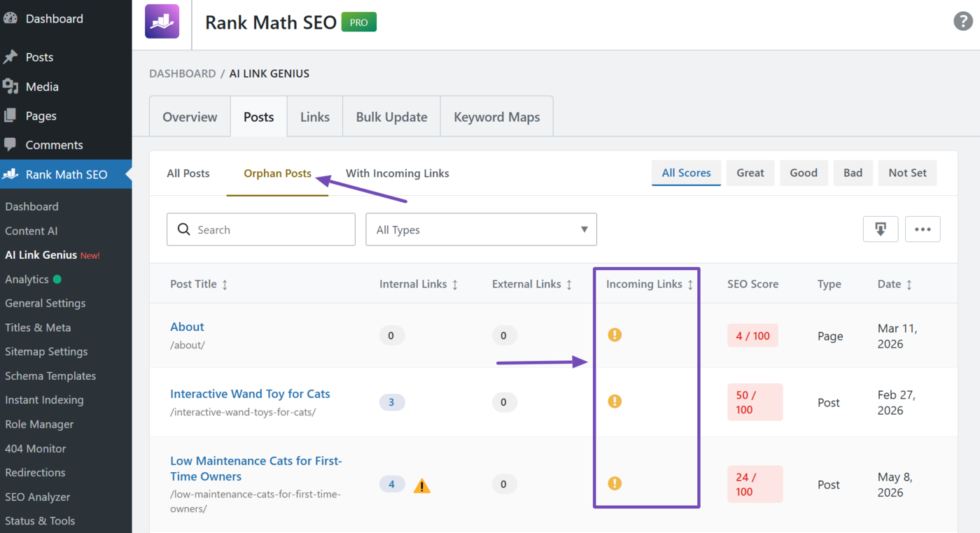
Task: Open Sitemap Settings in sidebar
Action: click(46, 352)
